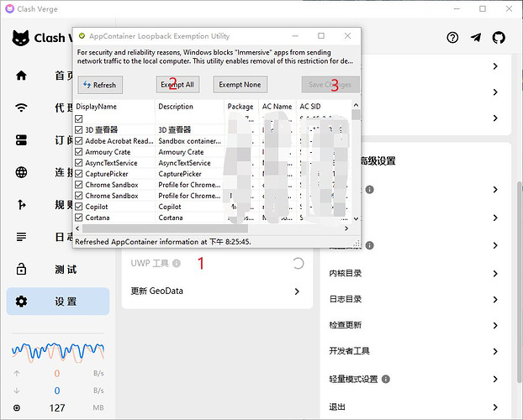Click the 更新 GeoData entry
The width and height of the screenshot is (523, 420).
point(217,291)
